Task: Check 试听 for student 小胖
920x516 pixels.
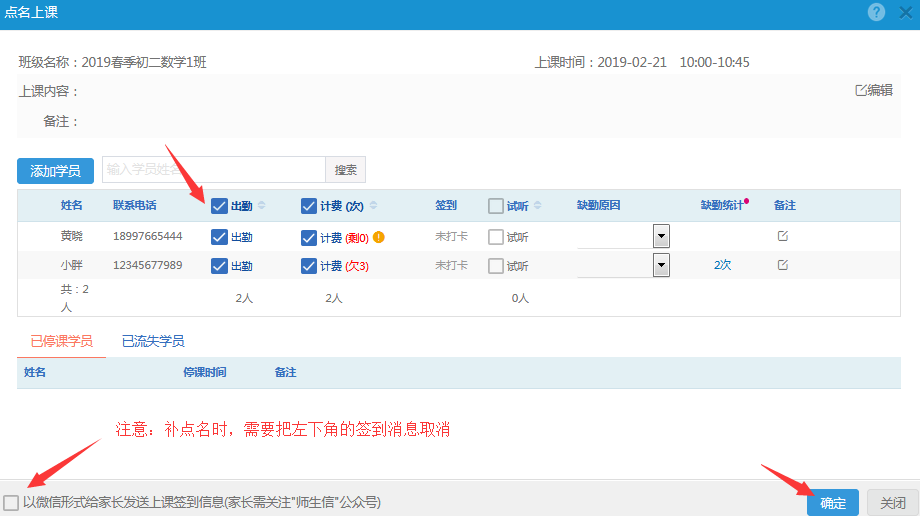Action: pos(496,265)
